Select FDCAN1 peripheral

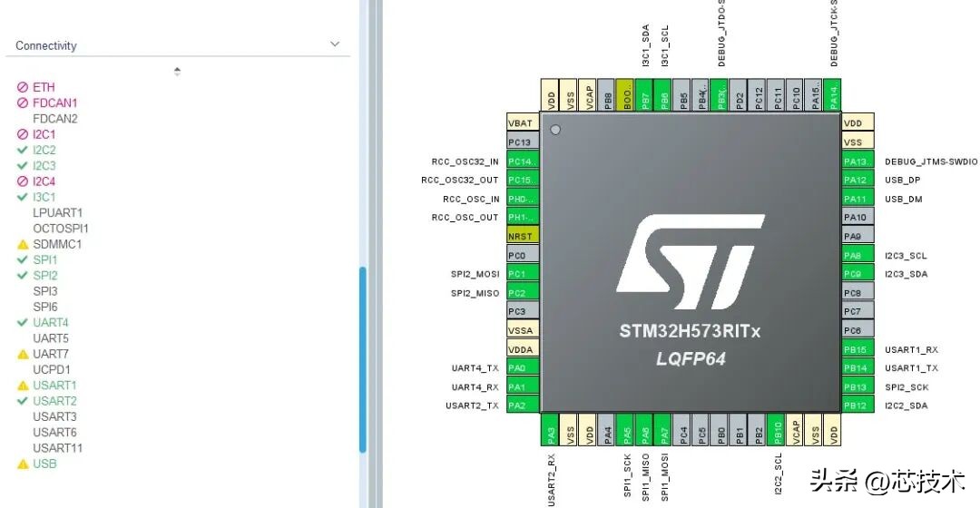tap(55, 103)
